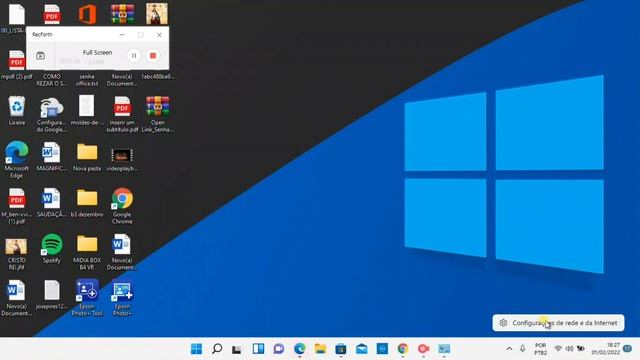Select Microsoft Edge desktop shortcut
This screenshot has height=360, width=640.
17,160
